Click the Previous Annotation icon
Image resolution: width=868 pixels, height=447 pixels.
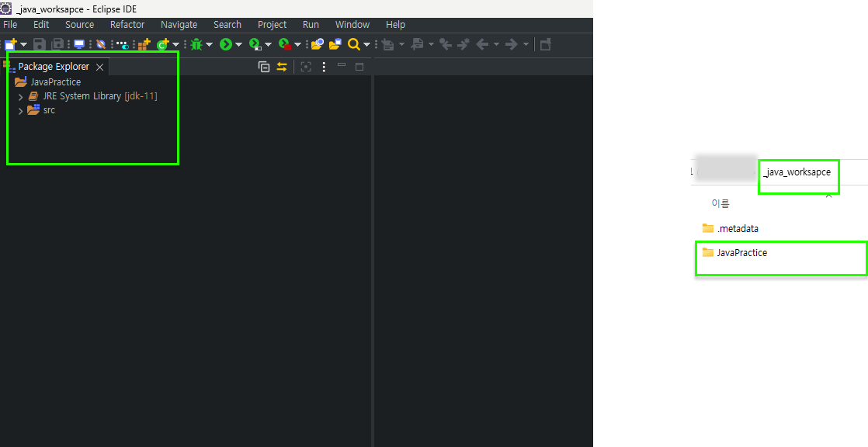[417, 44]
